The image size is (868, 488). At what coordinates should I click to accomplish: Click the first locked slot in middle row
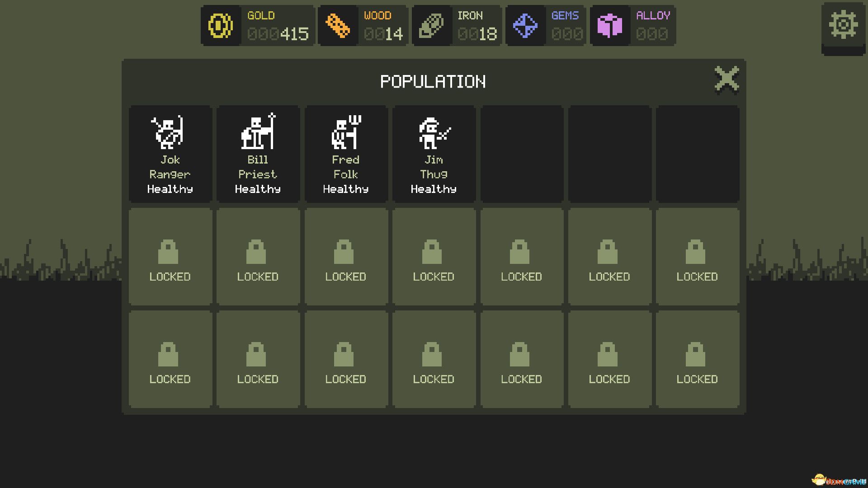coord(170,257)
